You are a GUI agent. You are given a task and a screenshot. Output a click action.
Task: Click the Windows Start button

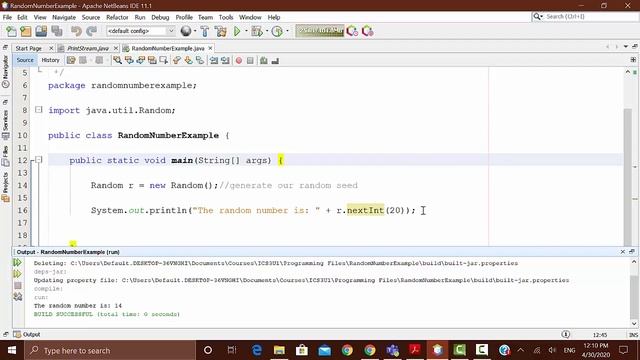tap(12, 350)
